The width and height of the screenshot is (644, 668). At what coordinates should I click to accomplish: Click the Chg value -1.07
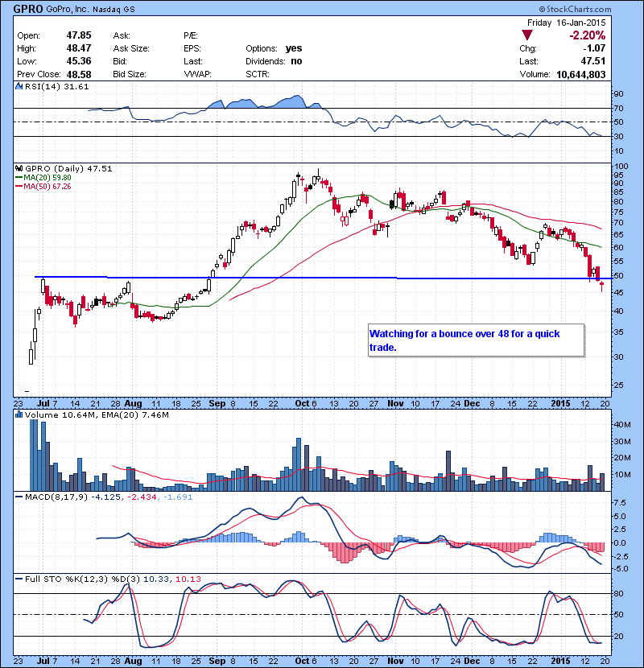point(594,48)
